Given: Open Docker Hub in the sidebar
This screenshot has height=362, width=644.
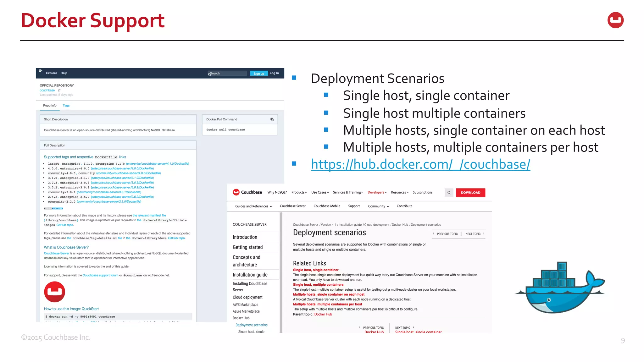Looking at the screenshot, I should [x=241, y=318].
